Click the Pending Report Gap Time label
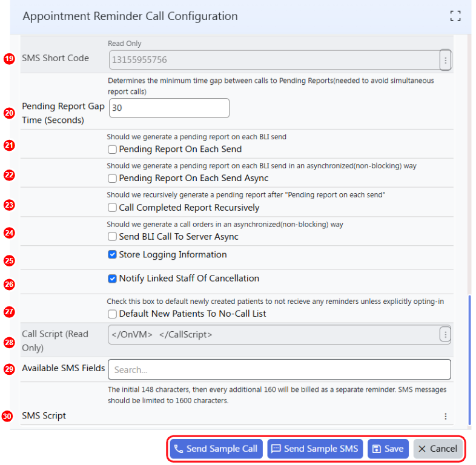 click(x=63, y=113)
